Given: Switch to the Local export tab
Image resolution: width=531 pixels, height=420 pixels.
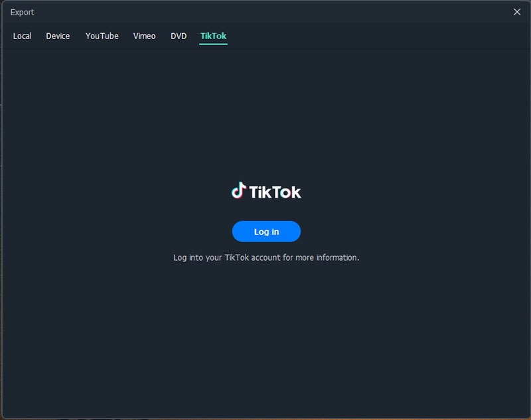Looking at the screenshot, I should (23, 36).
